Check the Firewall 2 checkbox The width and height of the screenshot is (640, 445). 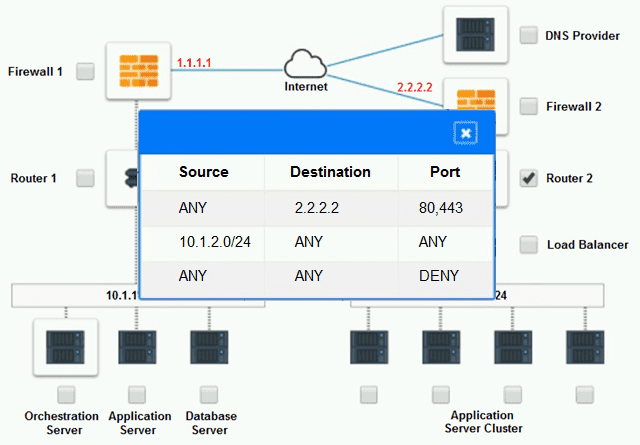[529, 105]
